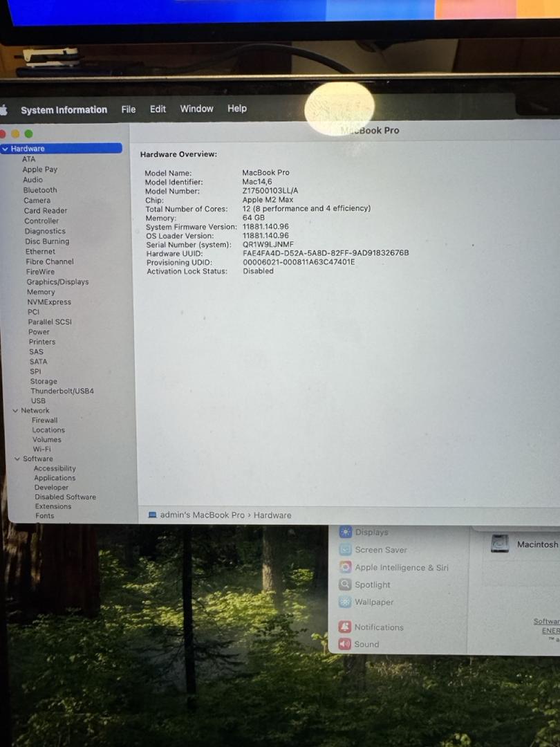Click Apple Intelligence & Siri icon

[345, 567]
